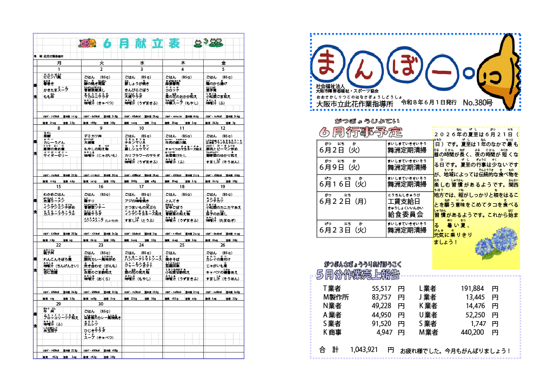
Task: Click the '5月分作業売上報告' heading
Action: pyautogui.click(x=358, y=274)
